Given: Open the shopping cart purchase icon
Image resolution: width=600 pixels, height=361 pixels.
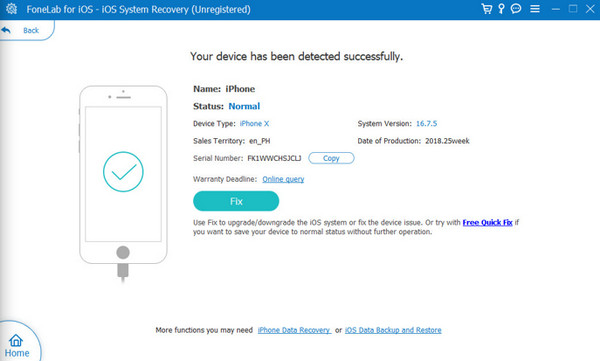Looking at the screenshot, I should [487, 9].
